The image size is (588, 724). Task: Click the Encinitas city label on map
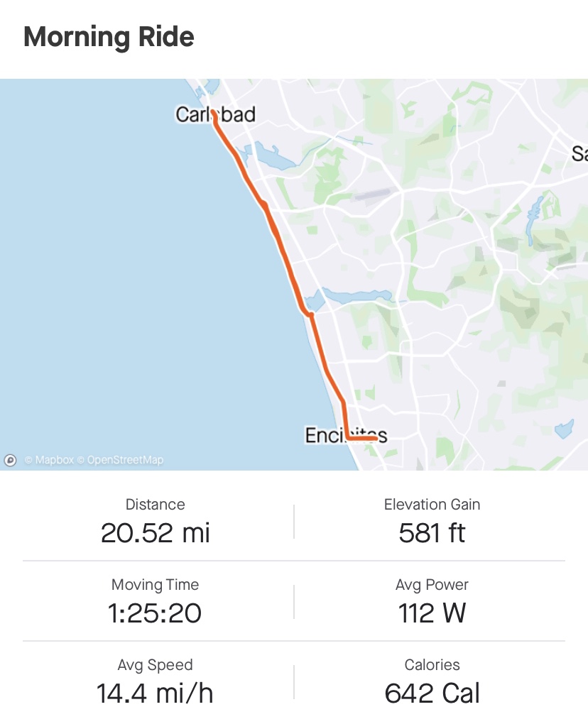[x=346, y=434]
